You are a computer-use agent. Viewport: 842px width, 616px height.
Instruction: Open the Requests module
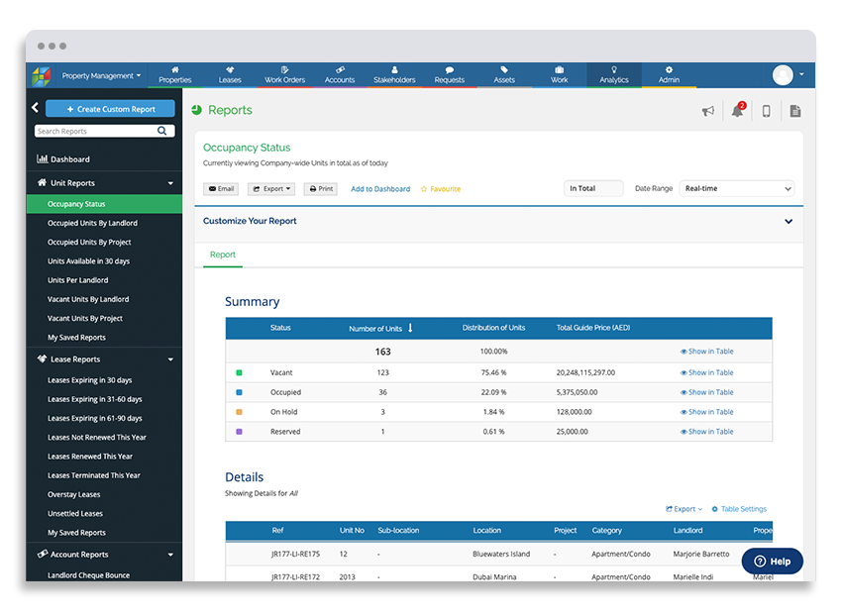coord(450,74)
